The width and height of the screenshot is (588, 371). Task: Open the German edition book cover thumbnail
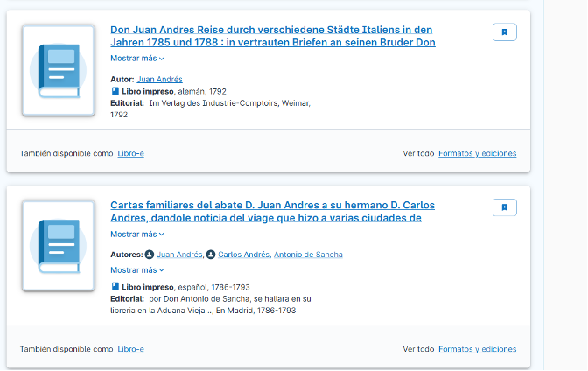tap(59, 71)
